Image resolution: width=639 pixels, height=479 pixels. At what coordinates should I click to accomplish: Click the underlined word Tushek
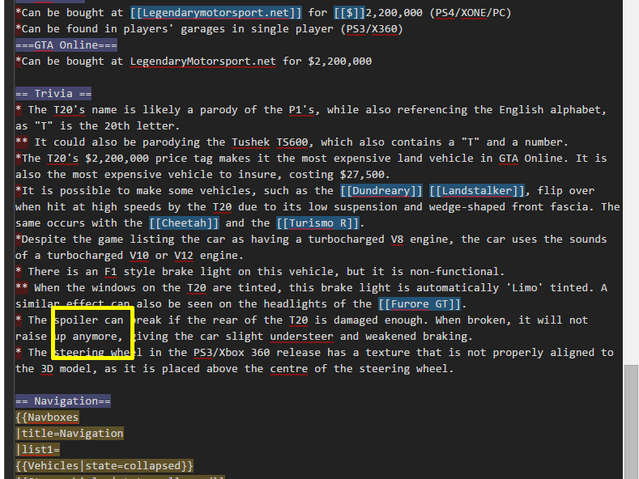[251, 142]
